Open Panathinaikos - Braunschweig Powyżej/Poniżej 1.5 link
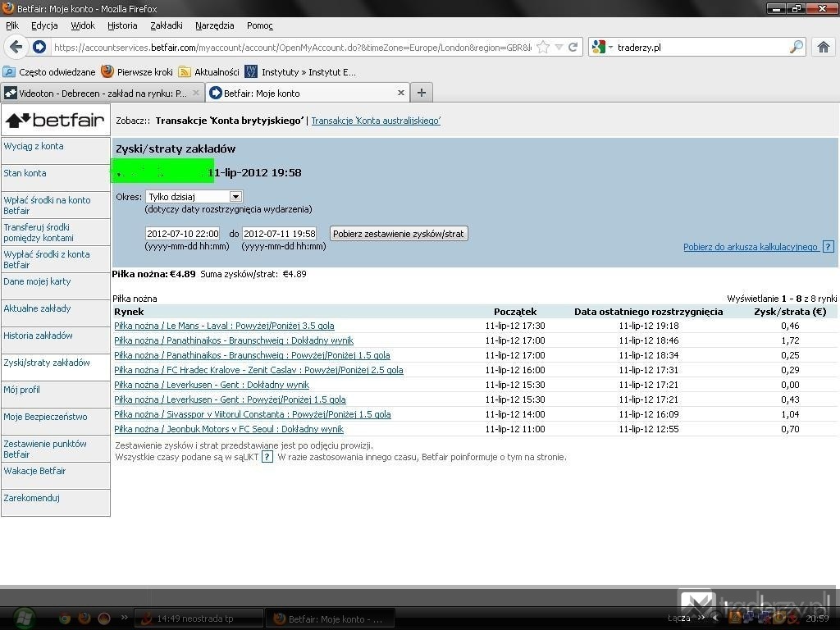 [x=252, y=355]
